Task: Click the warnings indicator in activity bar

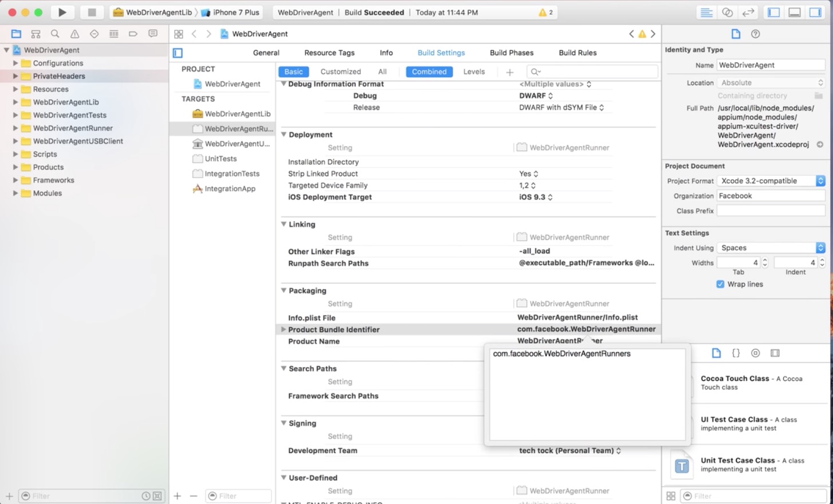Action: pos(545,12)
